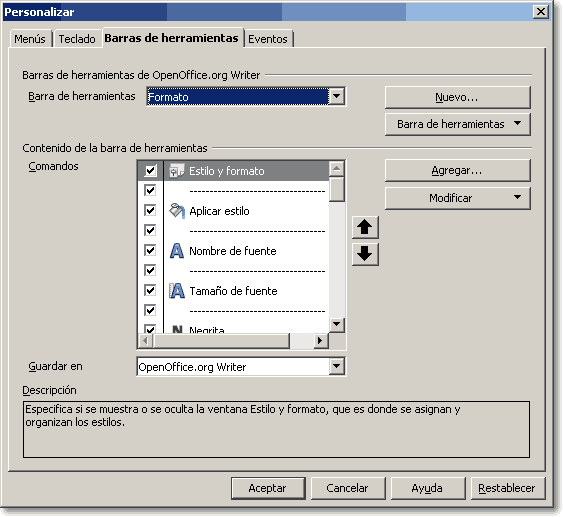Click the commands list scroll-up arrow
Screen dimensions: 563x517
coord(337,168)
